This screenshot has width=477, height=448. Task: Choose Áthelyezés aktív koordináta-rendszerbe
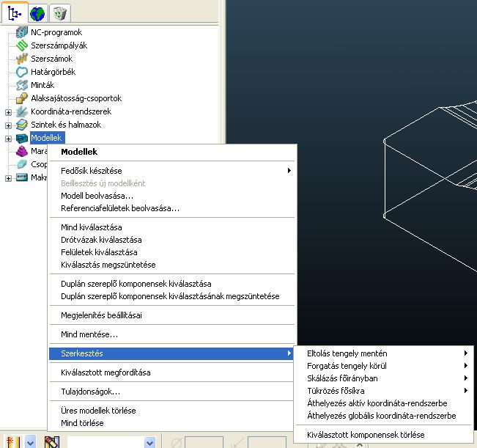click(x=384, y=403)
